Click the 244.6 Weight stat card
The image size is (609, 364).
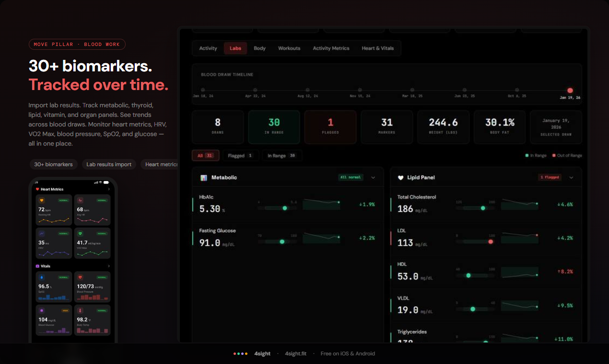pos(443,127)
